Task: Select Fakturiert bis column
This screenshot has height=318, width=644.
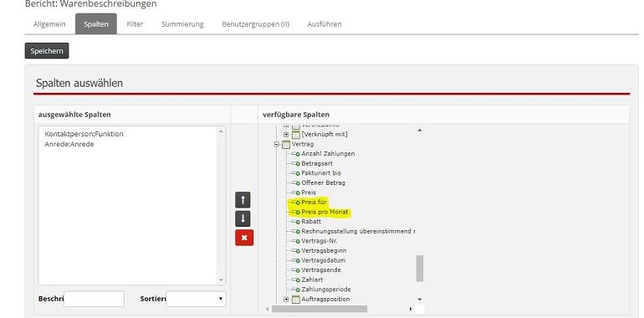Action: [x=321, y=173]
